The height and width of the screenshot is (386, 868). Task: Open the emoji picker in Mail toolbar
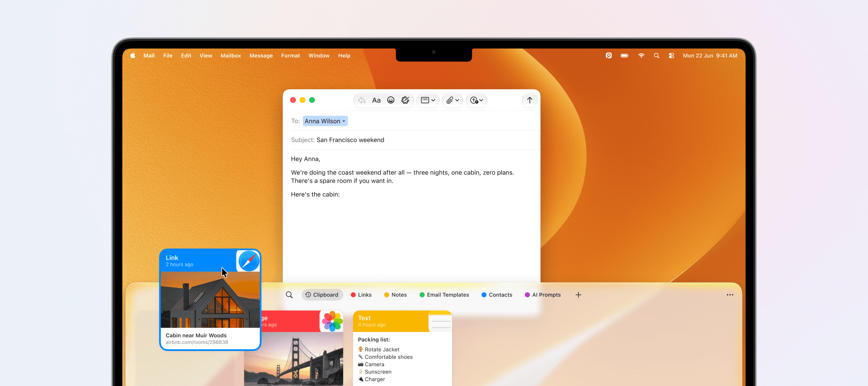(391, 100)
